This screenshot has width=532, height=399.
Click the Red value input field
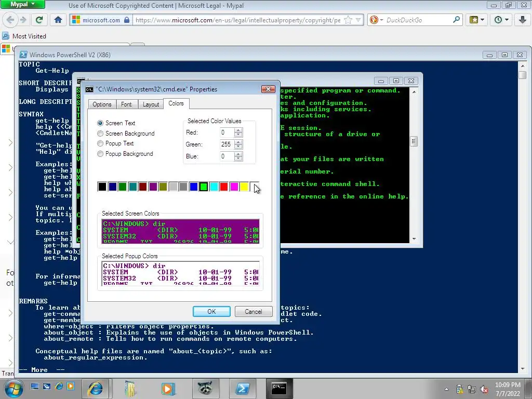coord(227,132)
